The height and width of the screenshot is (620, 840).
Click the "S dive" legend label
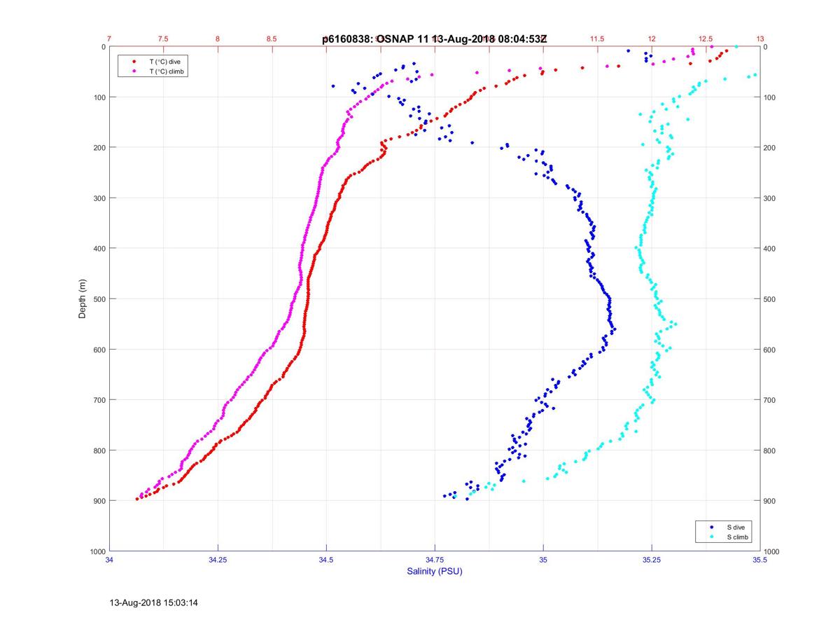[736, 527]
